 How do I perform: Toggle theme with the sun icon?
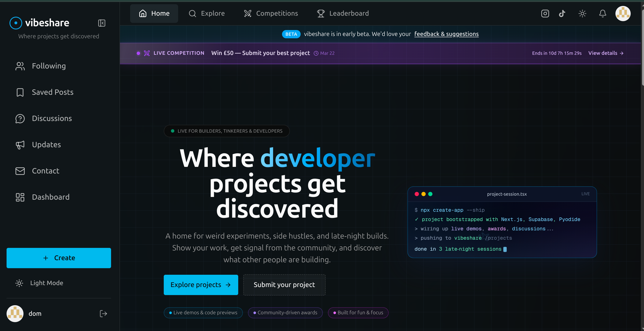point(582,14)
